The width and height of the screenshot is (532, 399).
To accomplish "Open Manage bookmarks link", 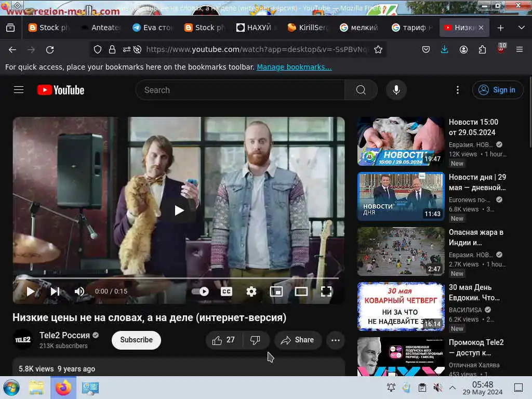I will click(x=294, y=67).
